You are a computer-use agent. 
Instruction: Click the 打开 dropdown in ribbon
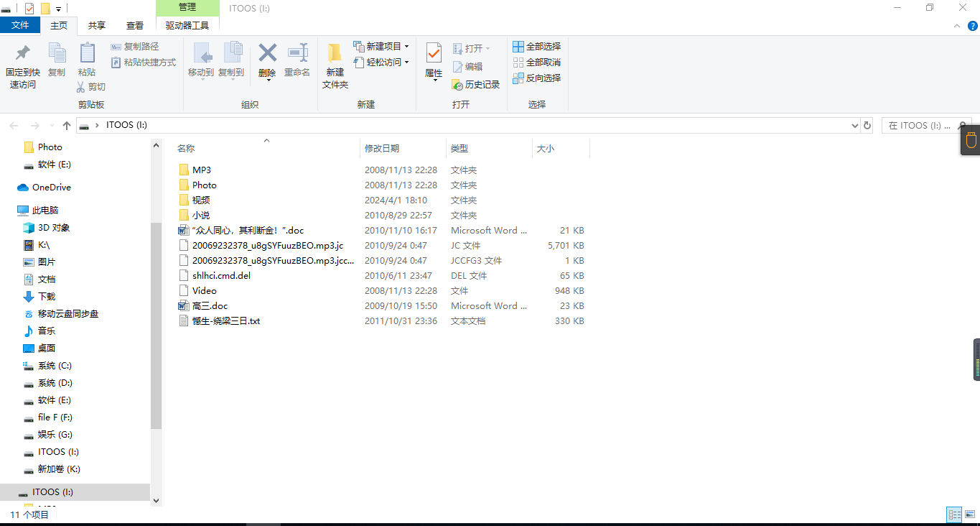tap(472, 49)
